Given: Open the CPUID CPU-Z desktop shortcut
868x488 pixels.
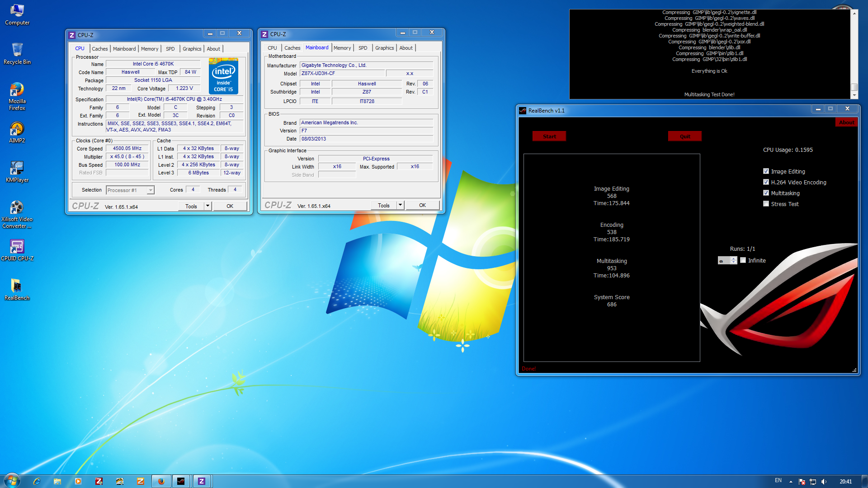Looking at the screenshot, I should [x=17, y=247].
